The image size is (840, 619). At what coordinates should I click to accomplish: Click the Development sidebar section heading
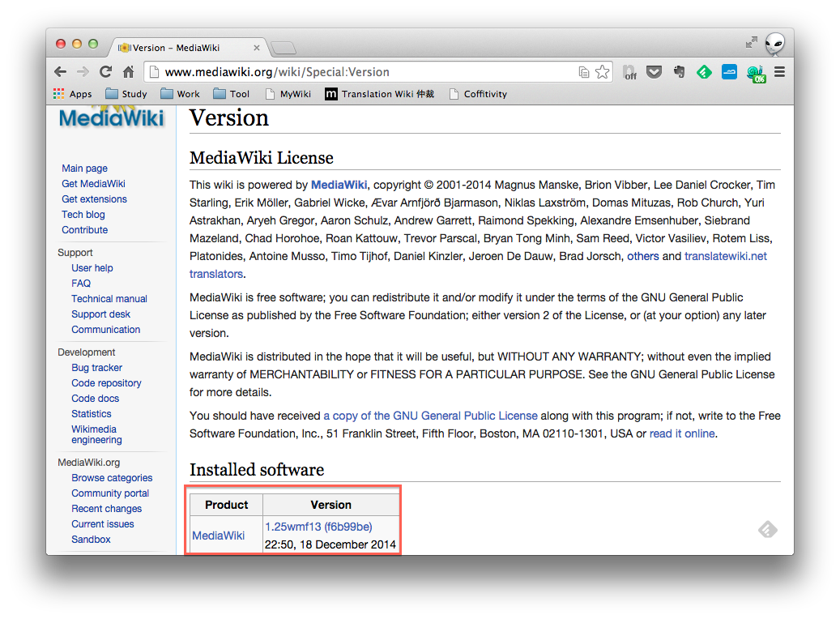click(x=86, y=352)
